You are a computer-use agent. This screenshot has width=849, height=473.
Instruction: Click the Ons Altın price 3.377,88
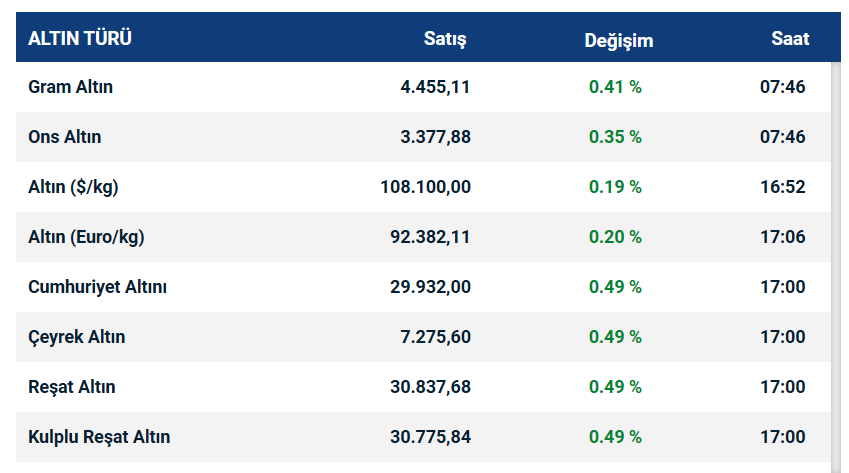(435, 137)
